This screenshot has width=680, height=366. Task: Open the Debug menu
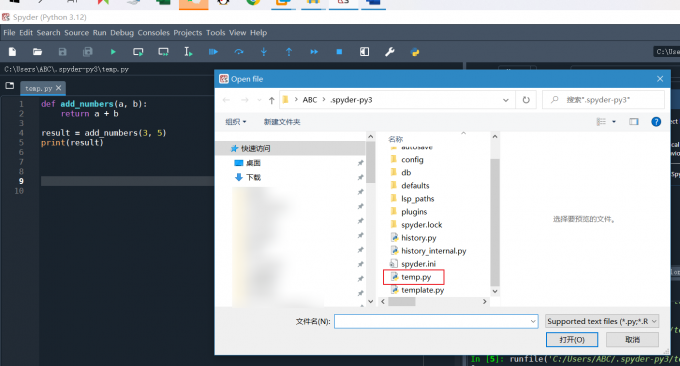tap(122, 33)
